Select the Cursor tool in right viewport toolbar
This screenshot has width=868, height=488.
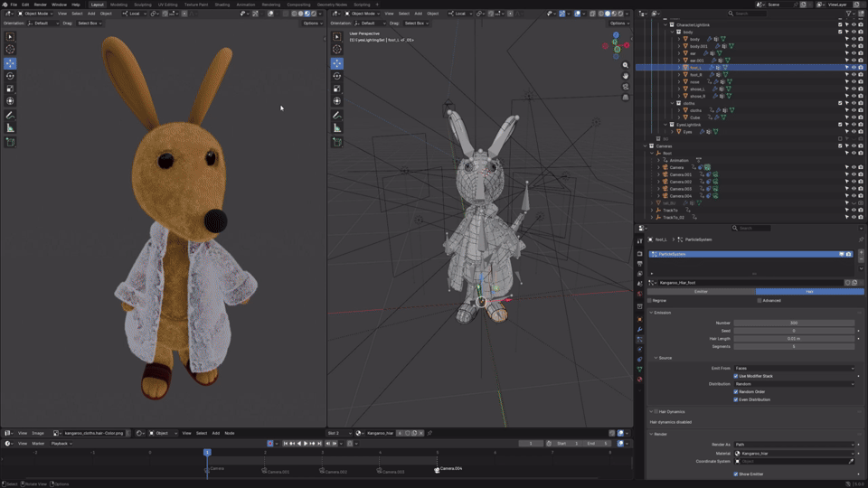[336, 49]
